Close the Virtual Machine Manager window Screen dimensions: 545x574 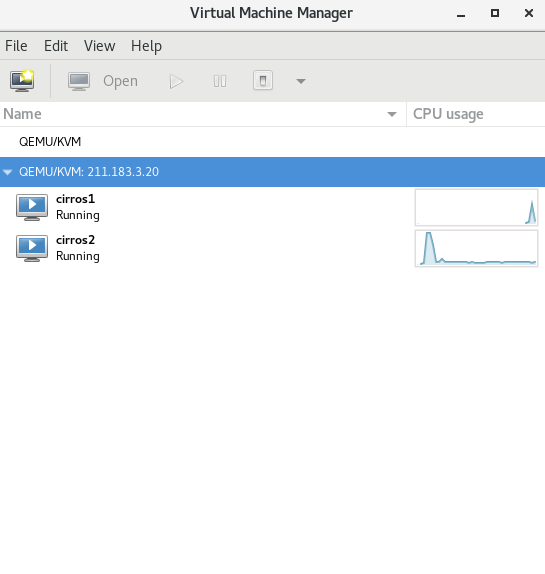click(x=529, y=14)
